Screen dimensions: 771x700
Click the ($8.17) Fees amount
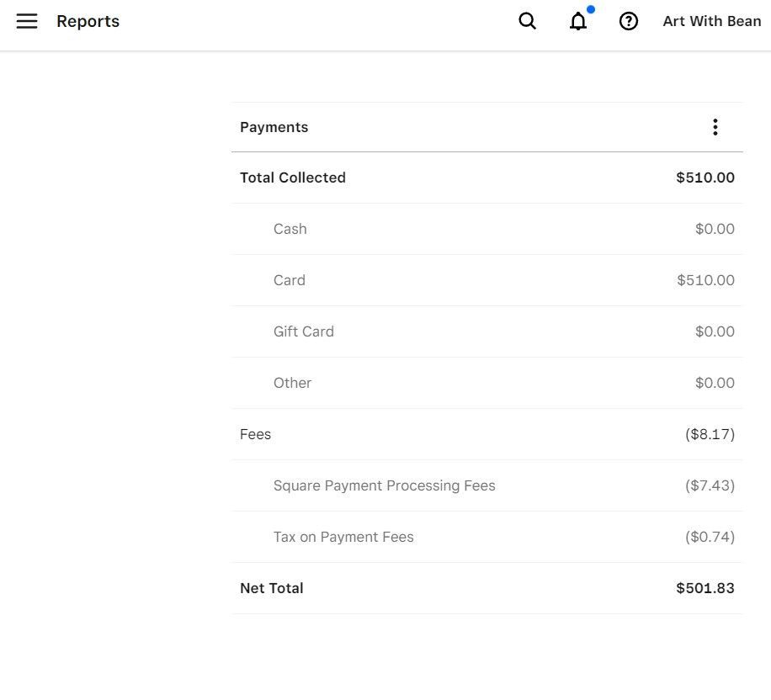(710, 434)
